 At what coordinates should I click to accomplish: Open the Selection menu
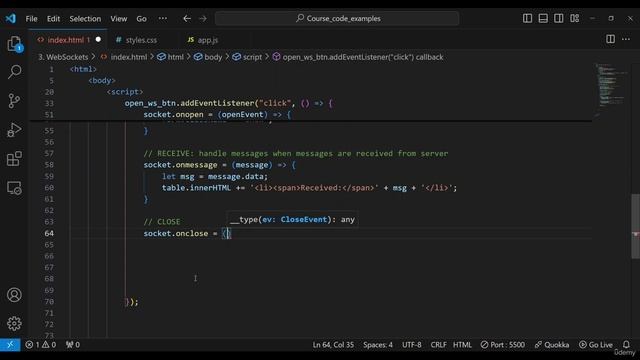pyautogui.click(x=85, y=19)
